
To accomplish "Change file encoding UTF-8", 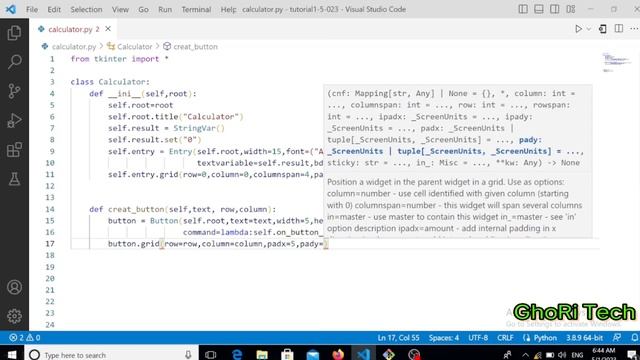I will [478, 338].
